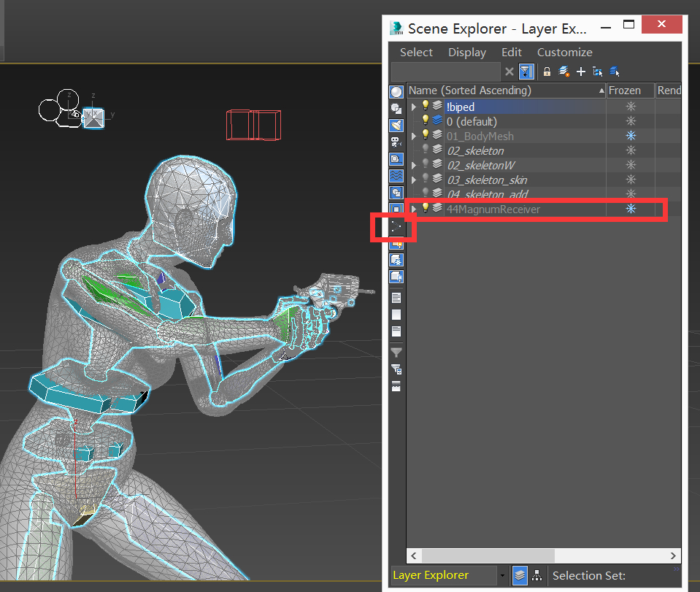Image resolution: width=700 pixels, height=592 pixels.
Task: Click Invert Display icon
Action: [396, 331]
